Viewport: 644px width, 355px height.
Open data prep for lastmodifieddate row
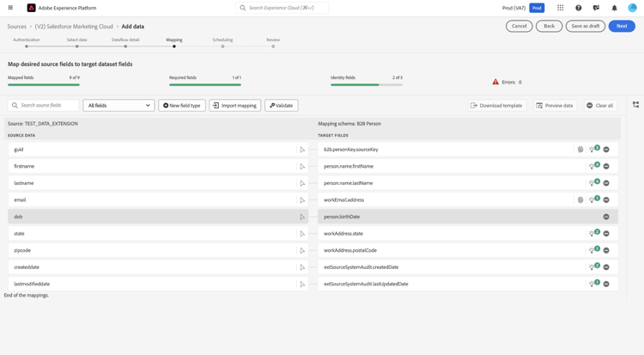(302, 285)
